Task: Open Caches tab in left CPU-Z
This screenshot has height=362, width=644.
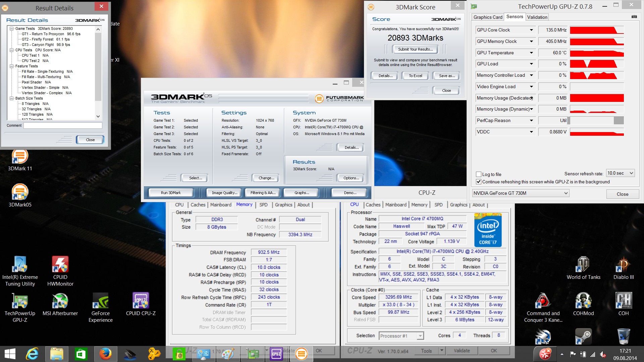Action: (198, 205)
